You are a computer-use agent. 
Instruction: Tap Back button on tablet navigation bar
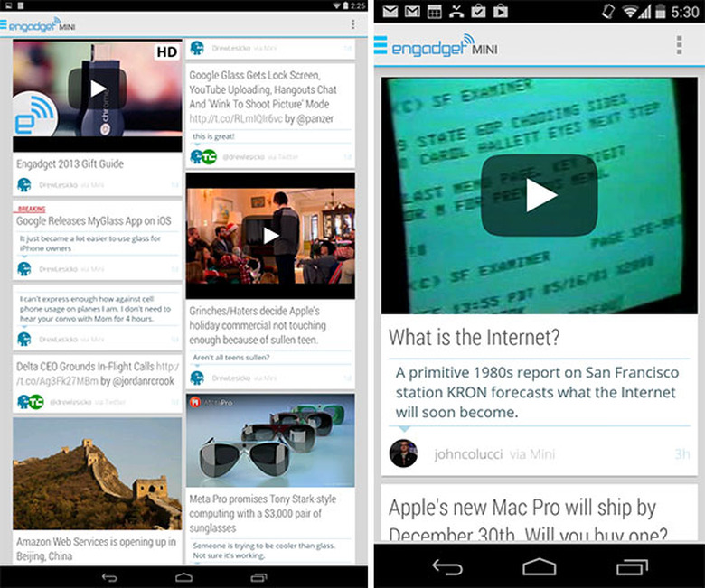[109, 577]
